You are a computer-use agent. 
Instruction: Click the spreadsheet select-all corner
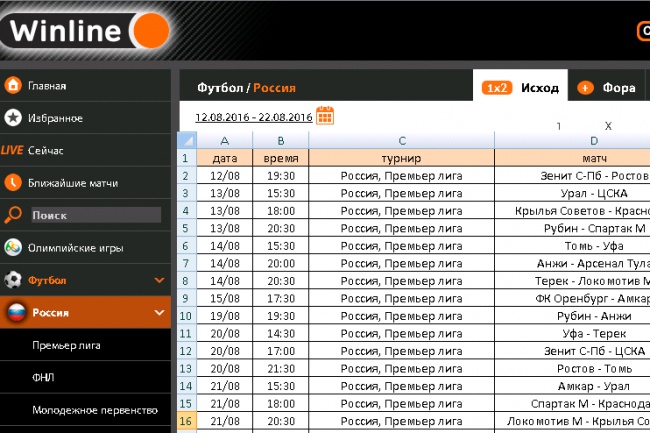pyautogui.click(x=187, y=140)
